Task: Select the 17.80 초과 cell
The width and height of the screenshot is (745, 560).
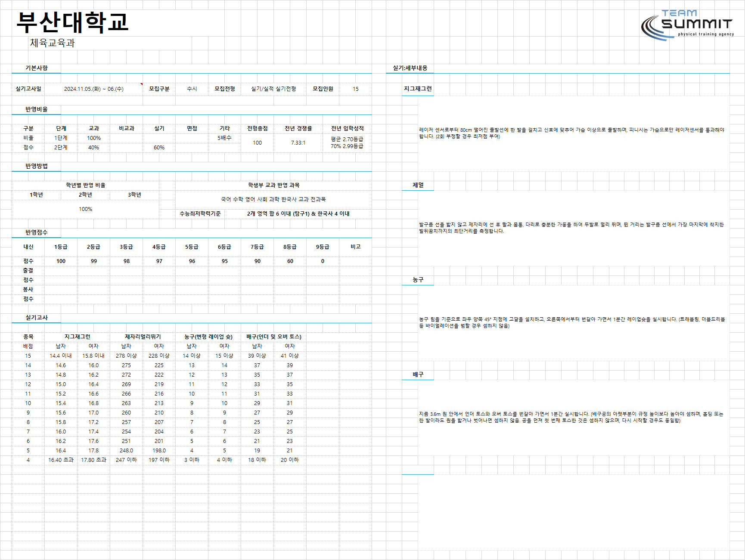Action: point(93,460)
